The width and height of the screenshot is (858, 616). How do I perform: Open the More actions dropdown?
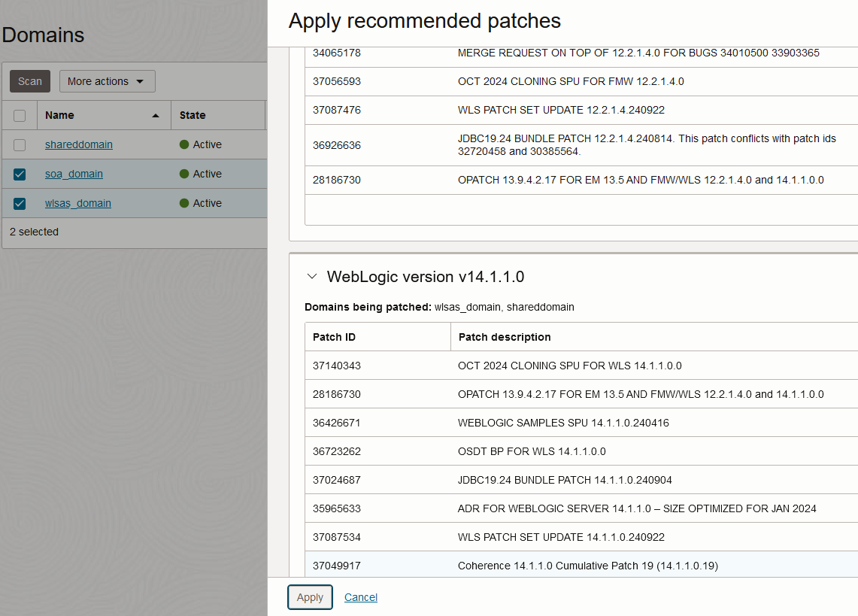[x=107, y=81]
